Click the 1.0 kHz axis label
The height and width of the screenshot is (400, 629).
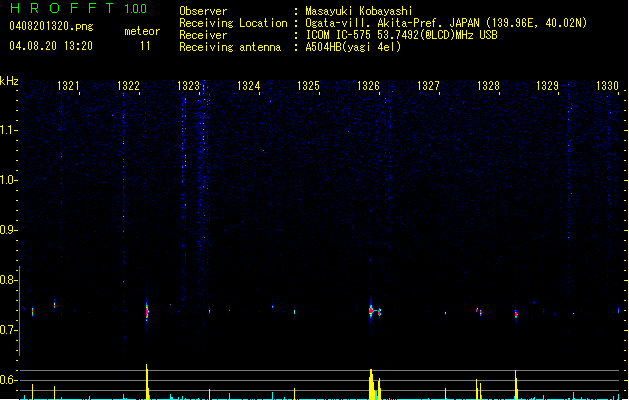pos(8,180)
